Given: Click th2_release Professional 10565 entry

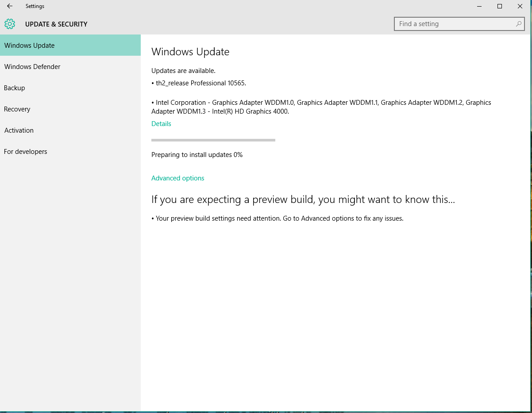Looking at the screenshot, I should (199, 83).
